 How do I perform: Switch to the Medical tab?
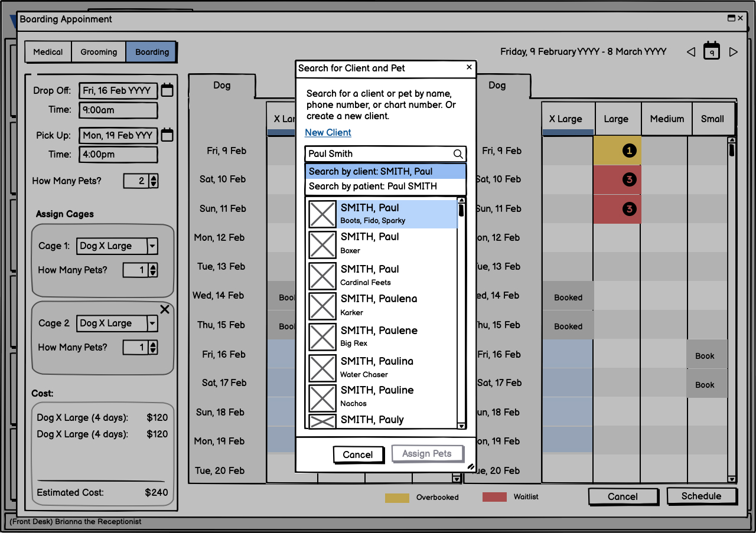pyautogui.click(x=48, y=52)
